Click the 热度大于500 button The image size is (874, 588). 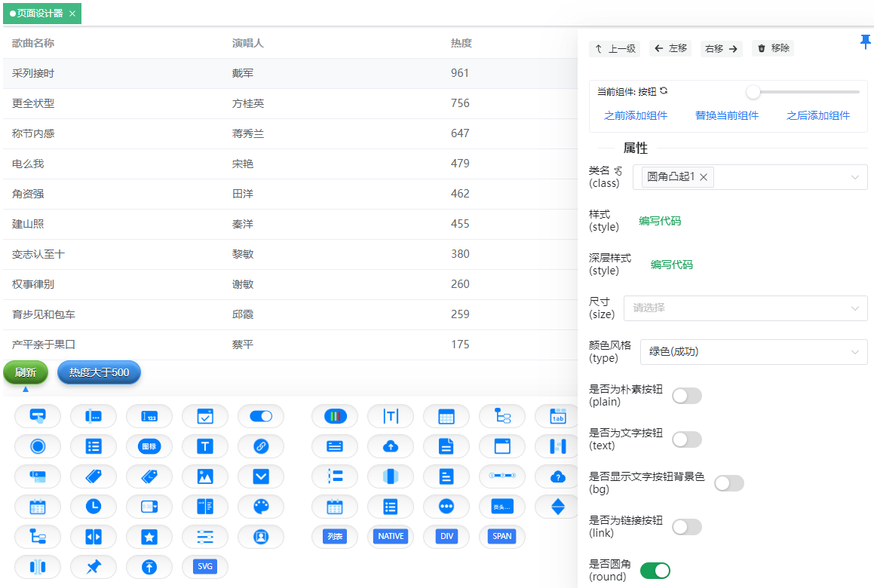(99, 372)
